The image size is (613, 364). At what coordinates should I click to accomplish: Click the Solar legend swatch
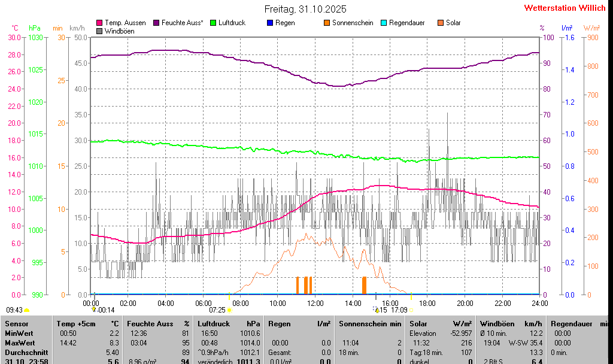(441, 23)
